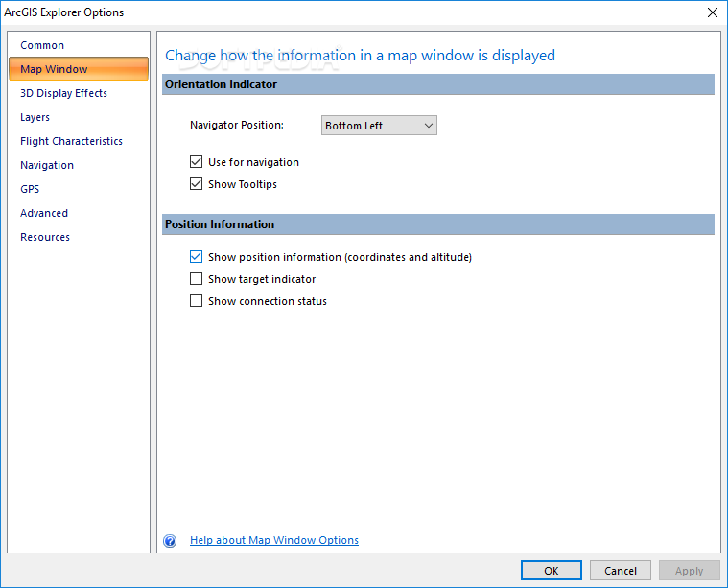This screenshot has width=728, height=588.
Task: Toggle the Use for navigation checkbox
Action: (x=196, y=162)
